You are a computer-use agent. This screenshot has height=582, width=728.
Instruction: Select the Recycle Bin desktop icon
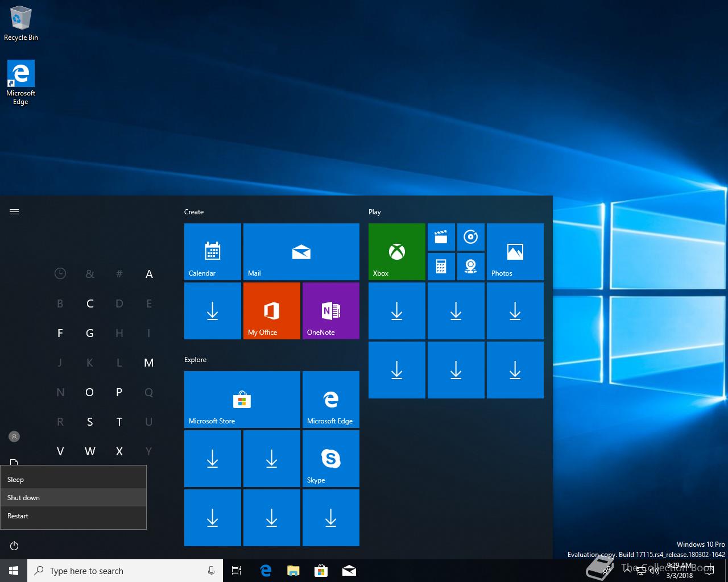[21, 23]
